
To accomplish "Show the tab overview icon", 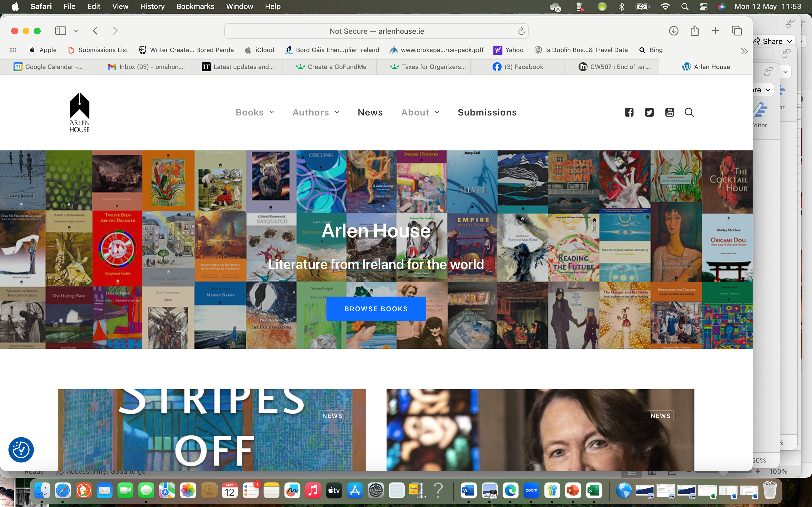I will click(736, 31).
